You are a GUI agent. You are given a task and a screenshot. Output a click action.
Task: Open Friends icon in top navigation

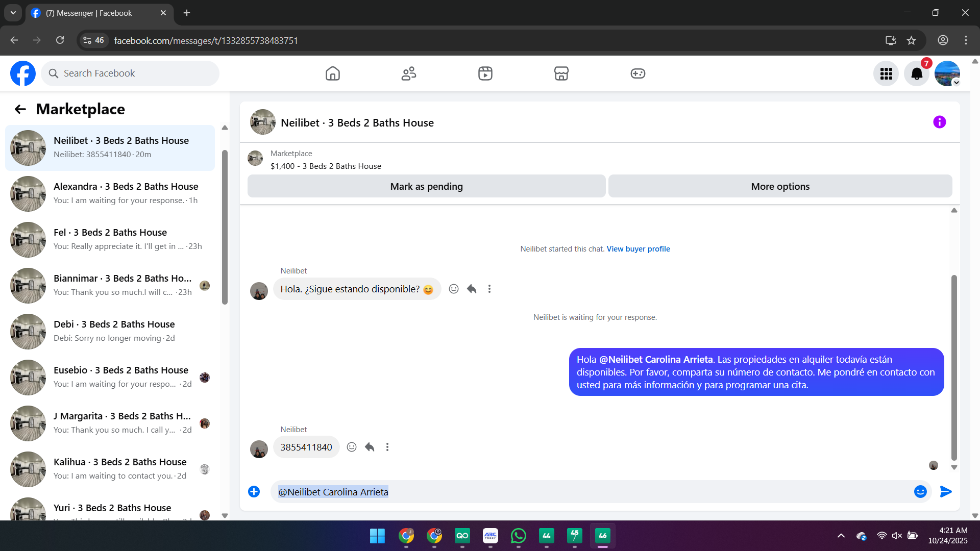pyautogui.click(x=409, y=73)
